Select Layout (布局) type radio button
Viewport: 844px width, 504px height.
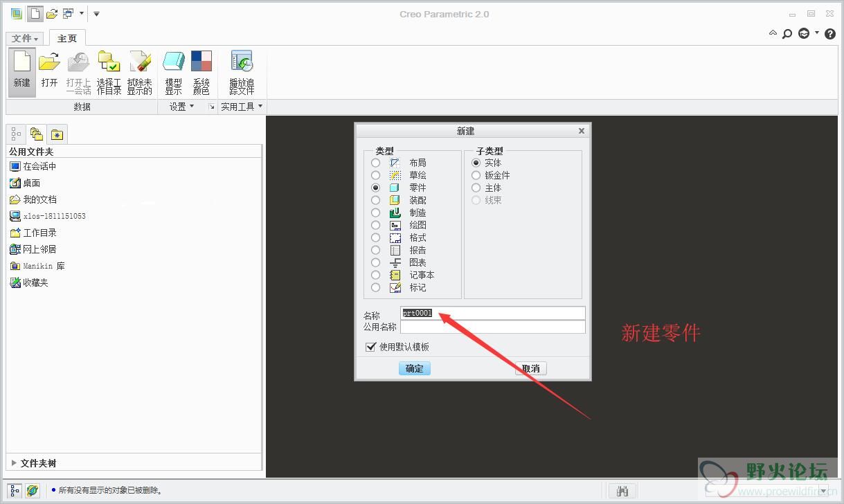pyautogui.click(x=375, y=163)
